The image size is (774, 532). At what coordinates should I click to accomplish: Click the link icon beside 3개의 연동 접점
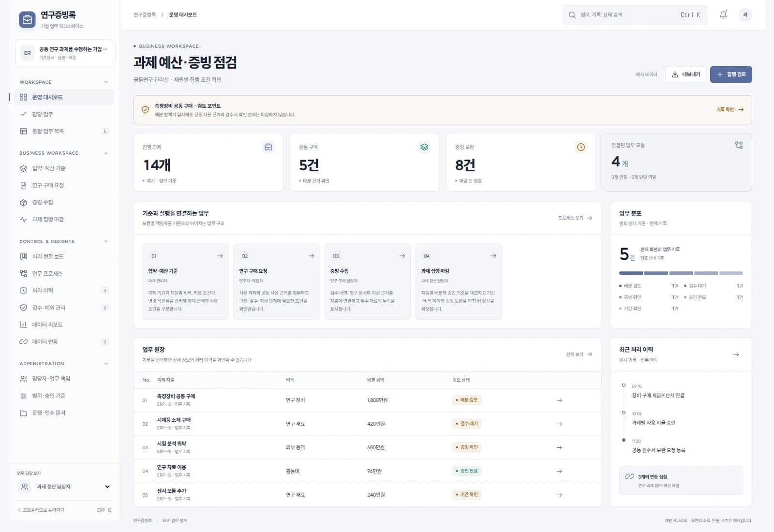(629, 476)
